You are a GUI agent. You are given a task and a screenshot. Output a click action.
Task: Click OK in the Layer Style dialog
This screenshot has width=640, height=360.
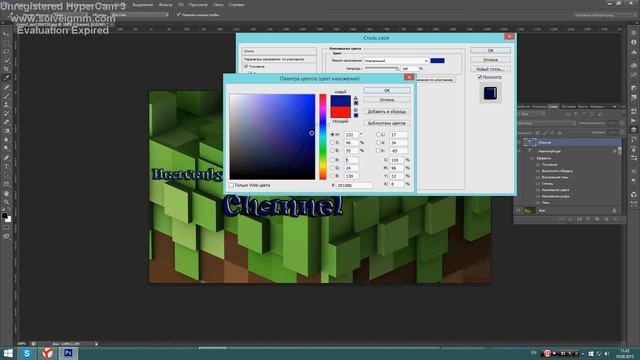490,50
